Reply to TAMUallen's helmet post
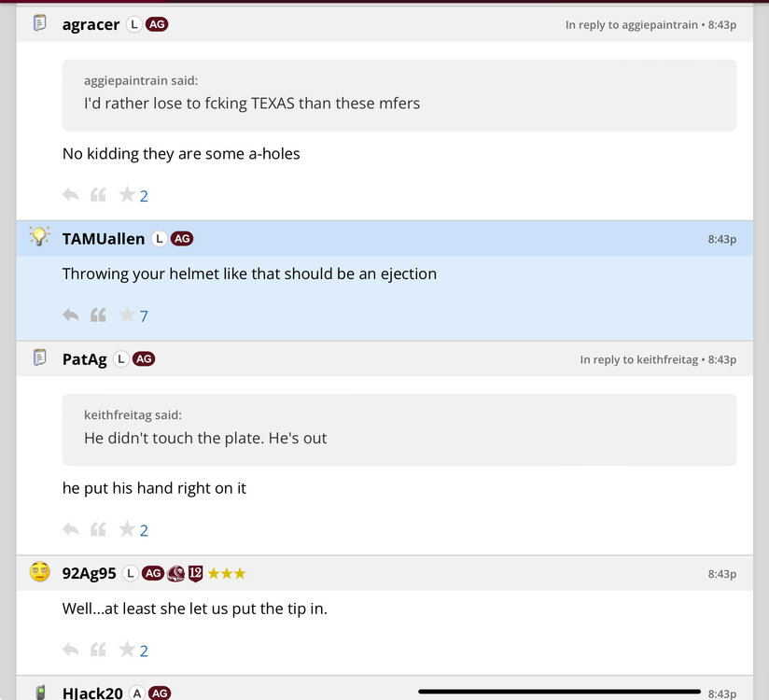 coord(71,315)
